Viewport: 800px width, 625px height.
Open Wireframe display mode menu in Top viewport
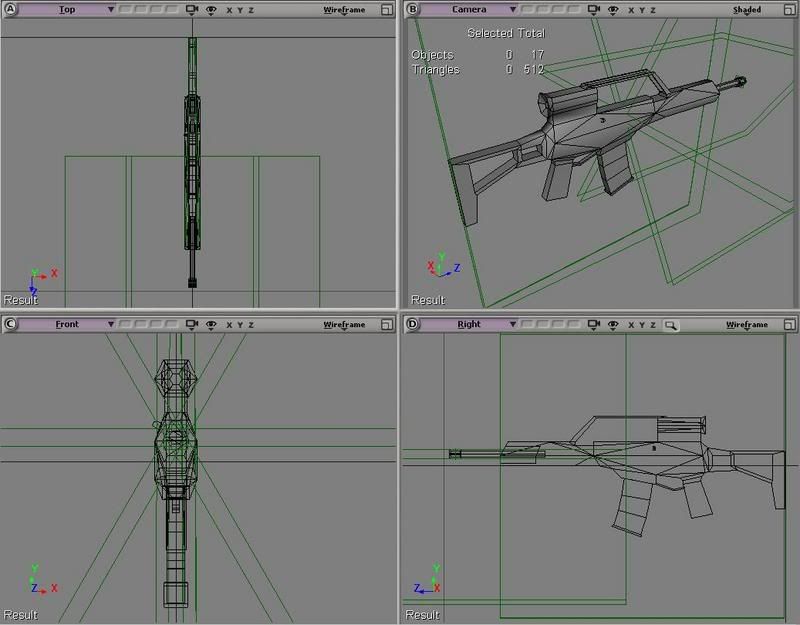[344, 10]
